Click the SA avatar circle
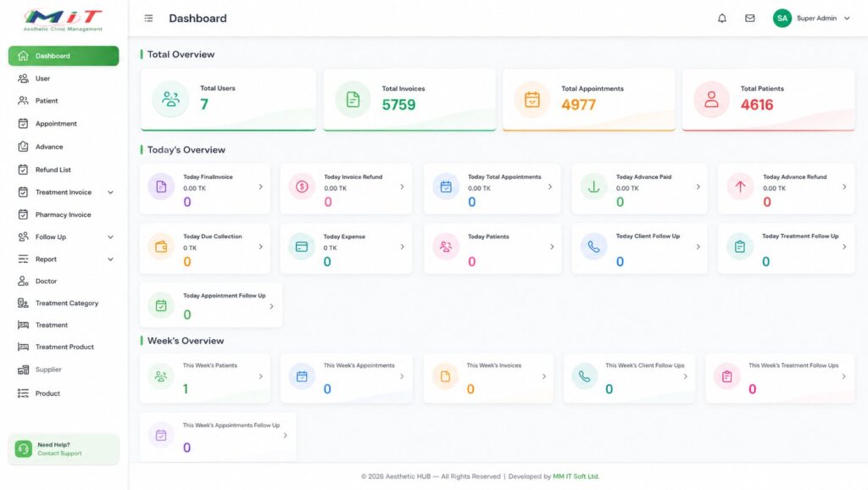 [782, 19]
